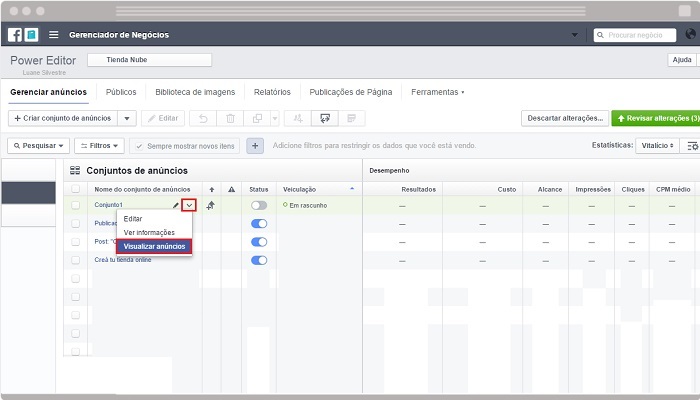
Task: Click the CPM médio column header
Action: [673, 189]
